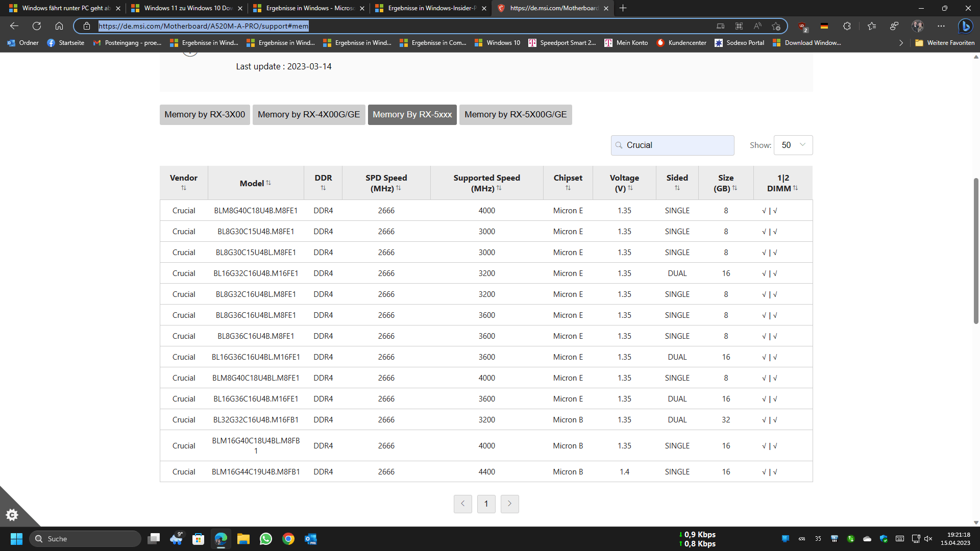Open the Show 50 rows dropdown
The width and height of the screenshot is (980, 551).
coord(793,145)
